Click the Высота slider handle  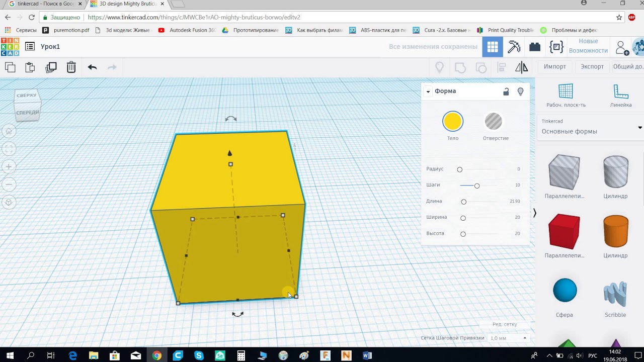pyautogui.click(x=463, y=234)
